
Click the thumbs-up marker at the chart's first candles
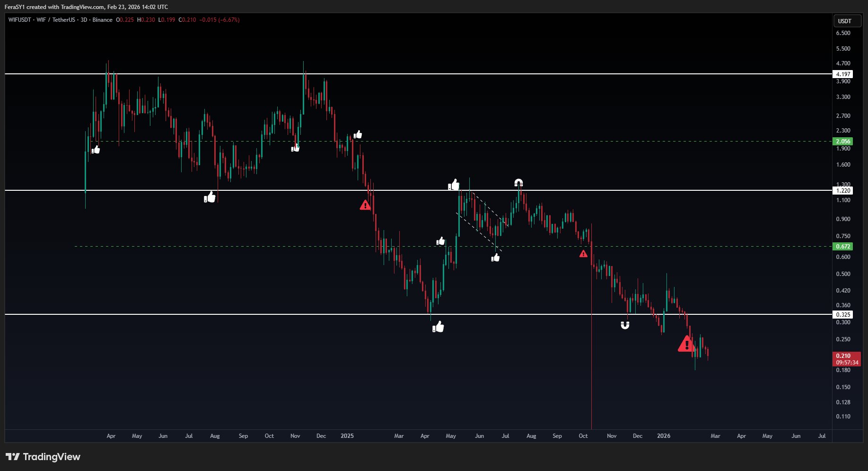pyautogui.click(x=96, y=150)
